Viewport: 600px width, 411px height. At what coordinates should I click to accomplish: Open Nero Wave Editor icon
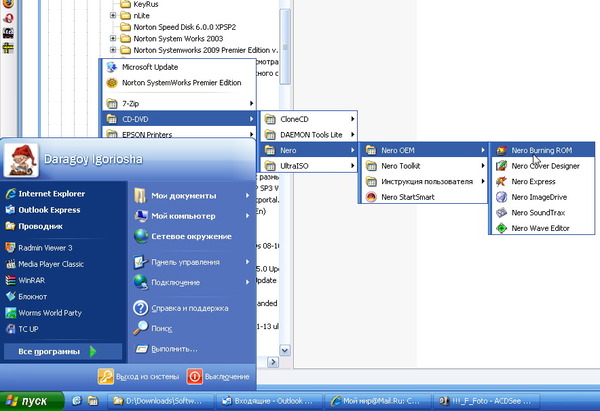[x=501, y=228]
